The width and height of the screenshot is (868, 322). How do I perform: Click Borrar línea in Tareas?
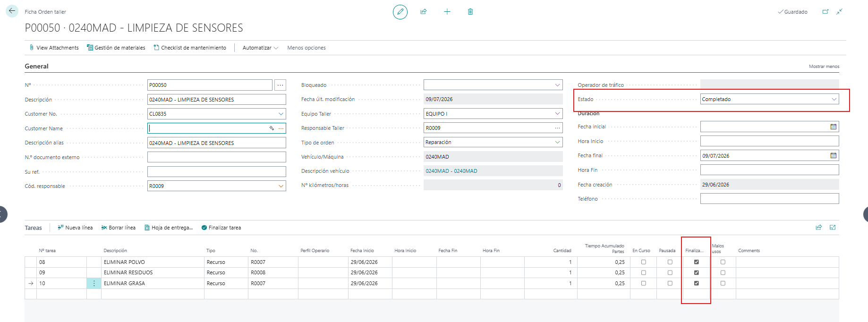[119, 228]
